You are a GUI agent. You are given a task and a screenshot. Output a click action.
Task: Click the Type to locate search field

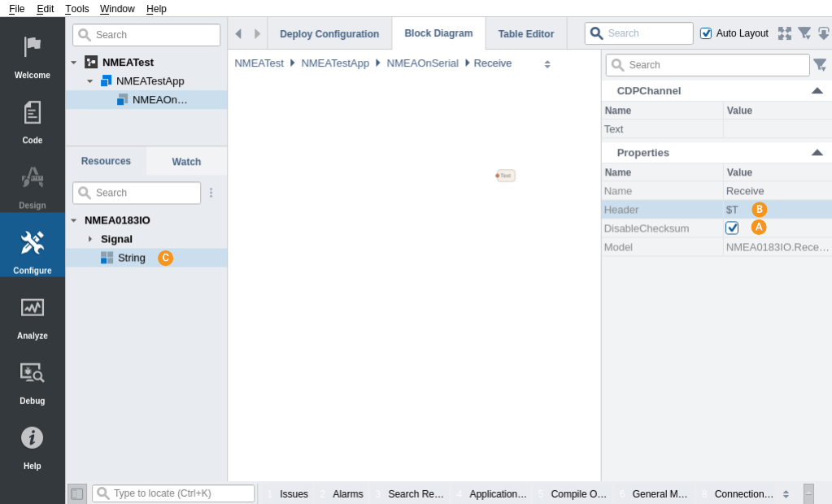tap(181, 493)
